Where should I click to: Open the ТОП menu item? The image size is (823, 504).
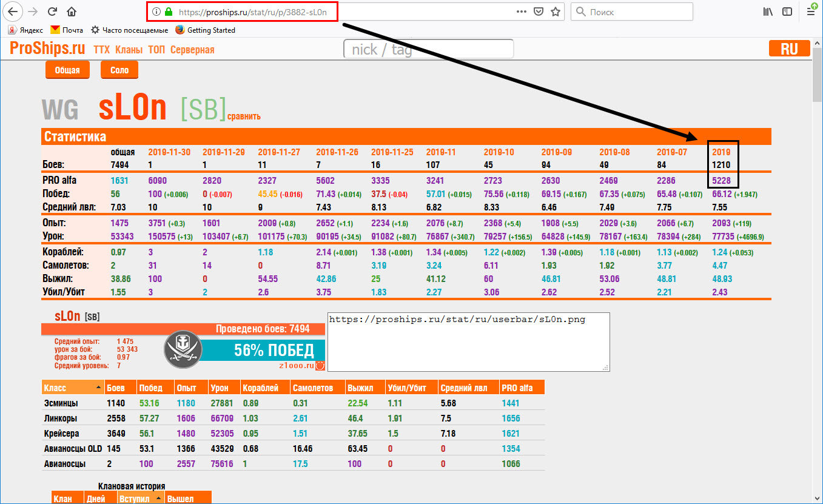156,49
